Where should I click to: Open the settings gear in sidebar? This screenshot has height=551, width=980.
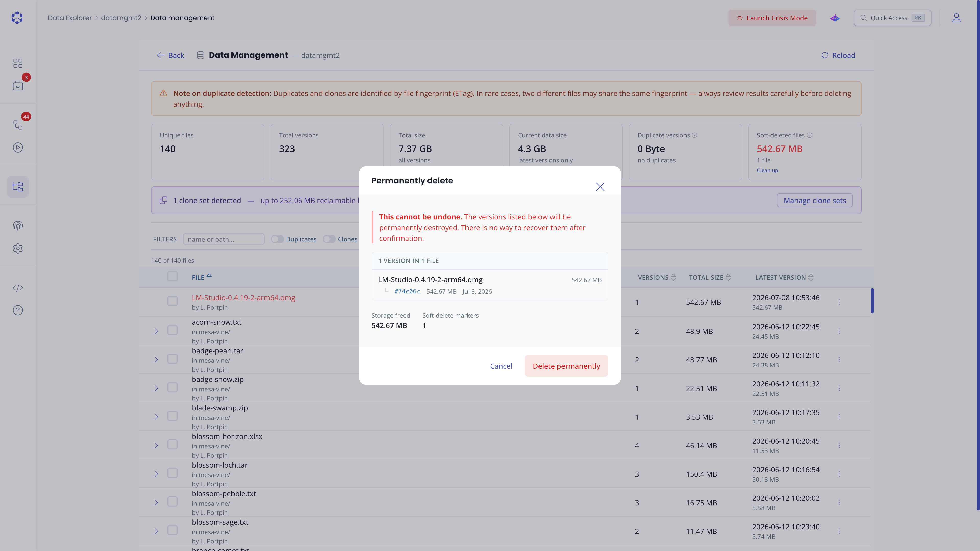18,249
